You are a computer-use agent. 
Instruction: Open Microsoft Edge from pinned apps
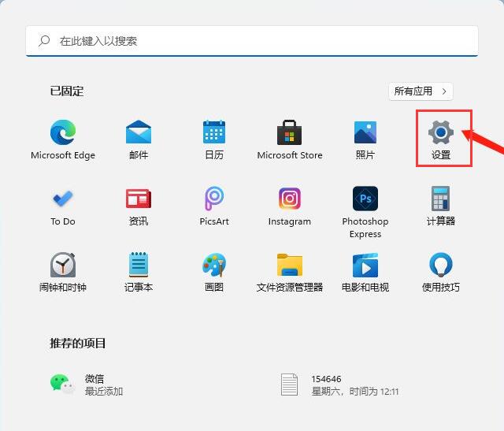63,139
